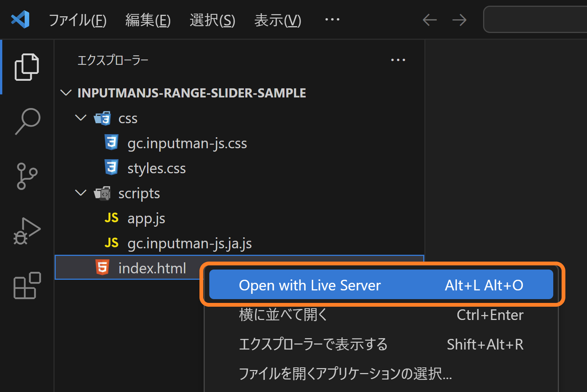
Task: Select index.html file name
Action: click(x=152, y=268)
